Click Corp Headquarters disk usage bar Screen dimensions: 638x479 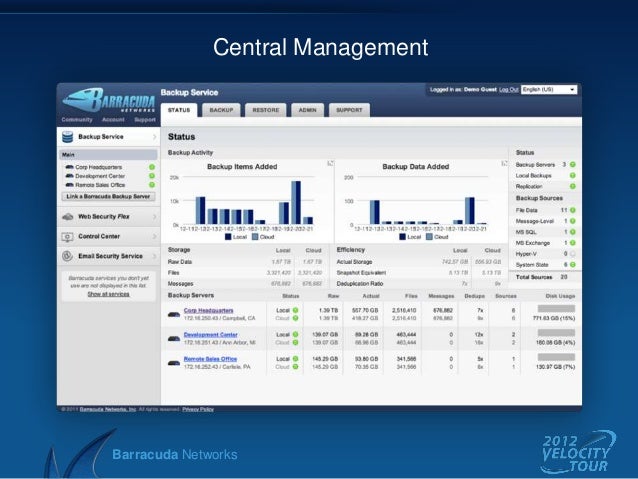click(556, 309)
